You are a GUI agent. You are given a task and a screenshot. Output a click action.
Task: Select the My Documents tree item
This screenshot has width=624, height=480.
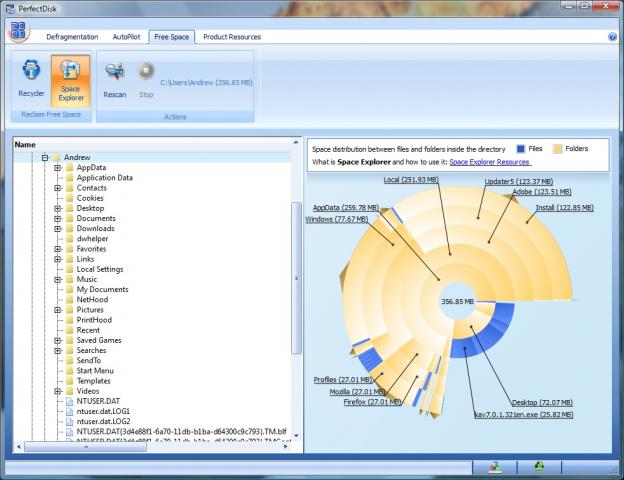[x=102, y=289]
